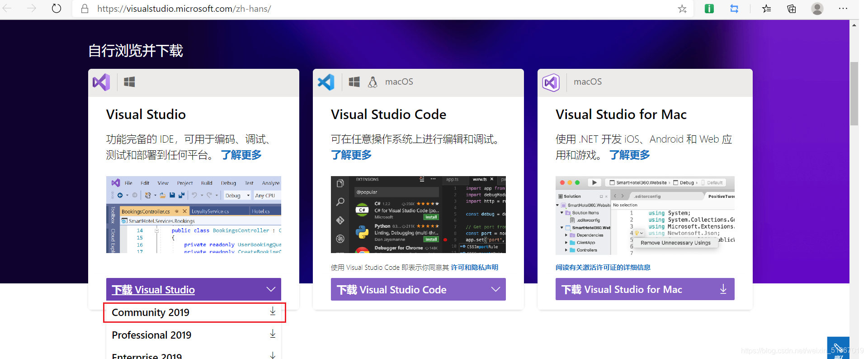Open learn more link for VS Code
Viewport: 868px width, 359px height.
click(351, 155)
